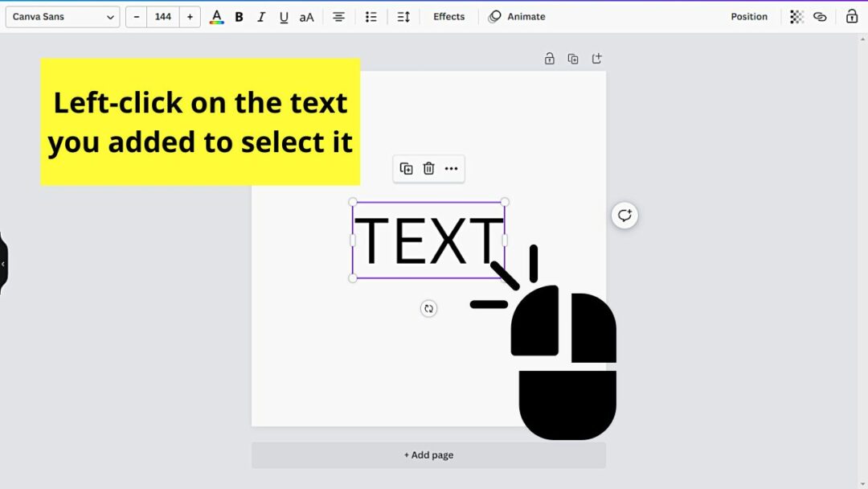The width and height of the screenshot is (868, 489).
Task: Open letter case options with aA
Action: (x=306, y=16)
